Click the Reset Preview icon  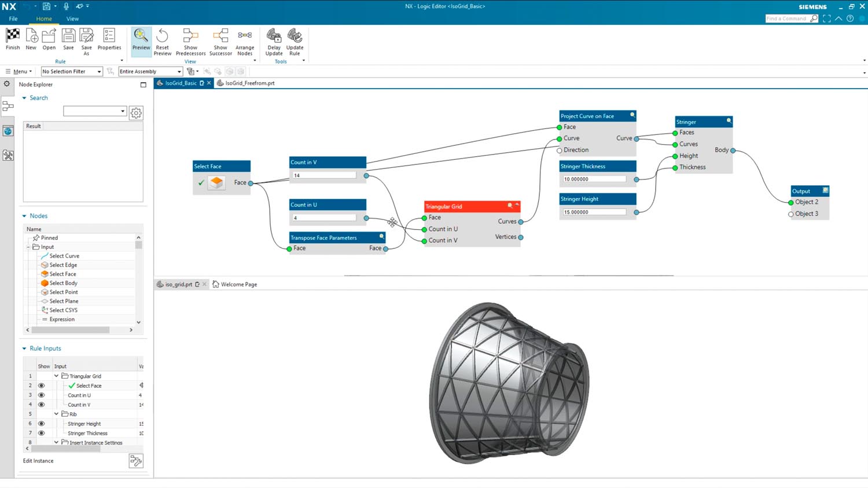pyautogui.click(x=162, y=36)
